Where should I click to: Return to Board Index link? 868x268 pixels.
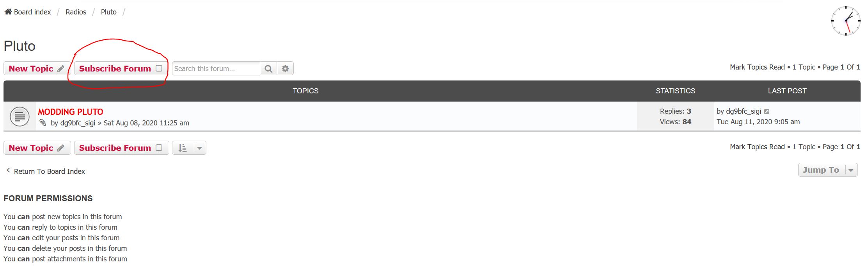(x=49, y=171)
